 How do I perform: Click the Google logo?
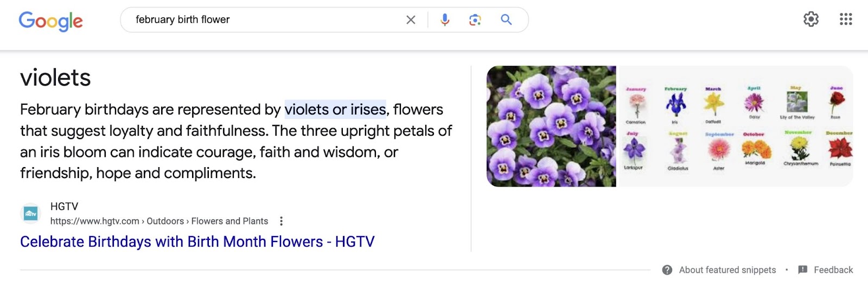click(x=50, y=21)
